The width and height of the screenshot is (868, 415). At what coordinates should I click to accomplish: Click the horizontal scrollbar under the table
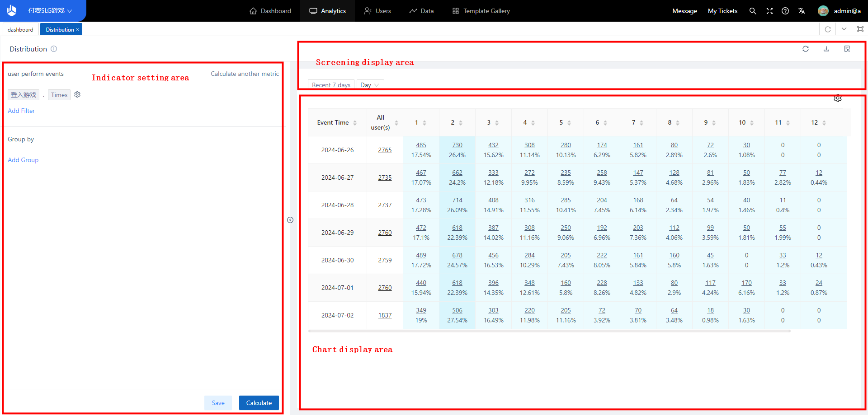click(549, 331)
